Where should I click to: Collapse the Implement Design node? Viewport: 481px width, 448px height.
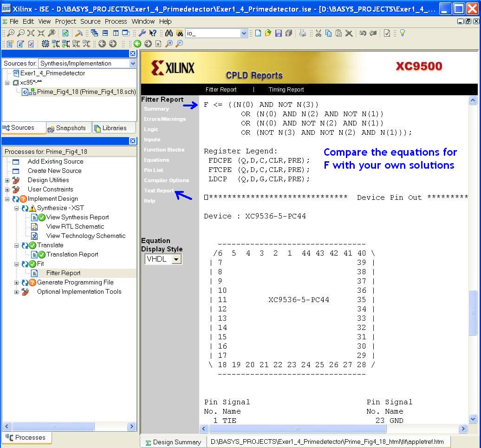click(x=7, y=199)
